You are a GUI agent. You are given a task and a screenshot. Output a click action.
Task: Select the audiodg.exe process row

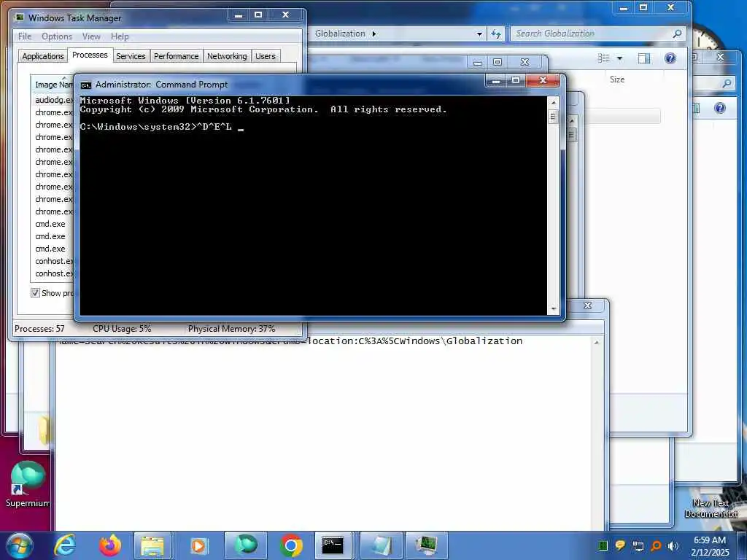54,100
